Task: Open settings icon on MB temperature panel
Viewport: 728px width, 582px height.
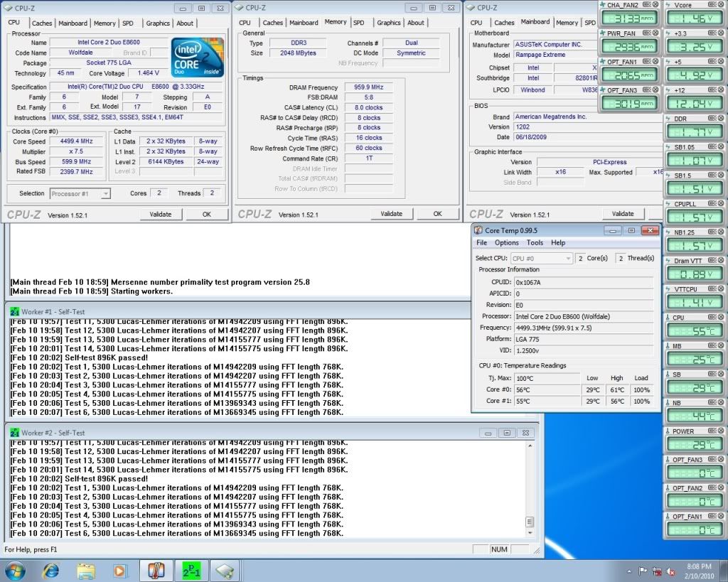Action: tap(712, 346)
